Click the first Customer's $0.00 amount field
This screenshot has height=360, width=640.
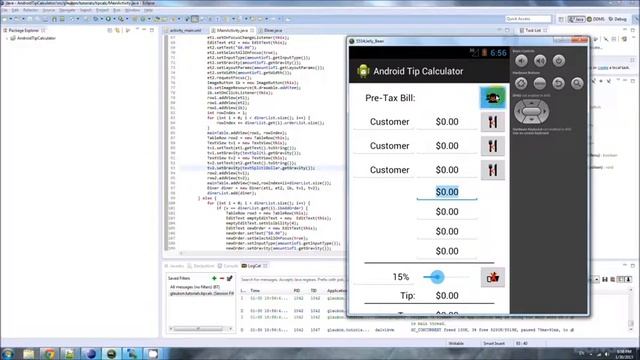pyautogui.click(x=447, y=122)
